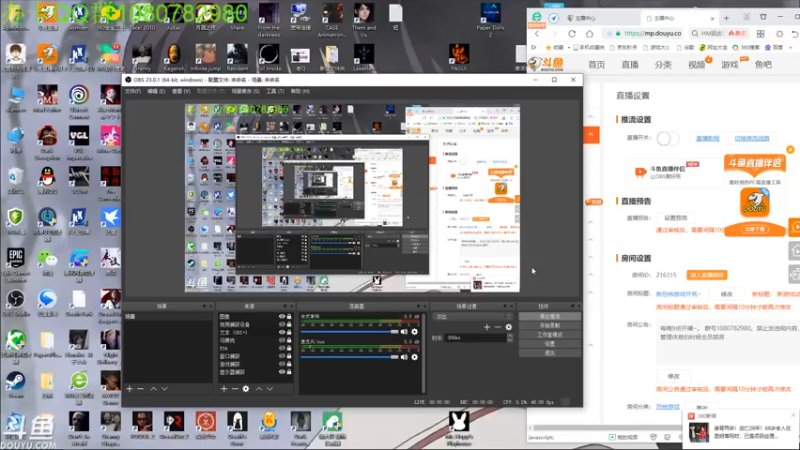Open the 360 browser e-logo menu
The height and width of the screenshot is (450, 800).
click(x=537, y=17)
